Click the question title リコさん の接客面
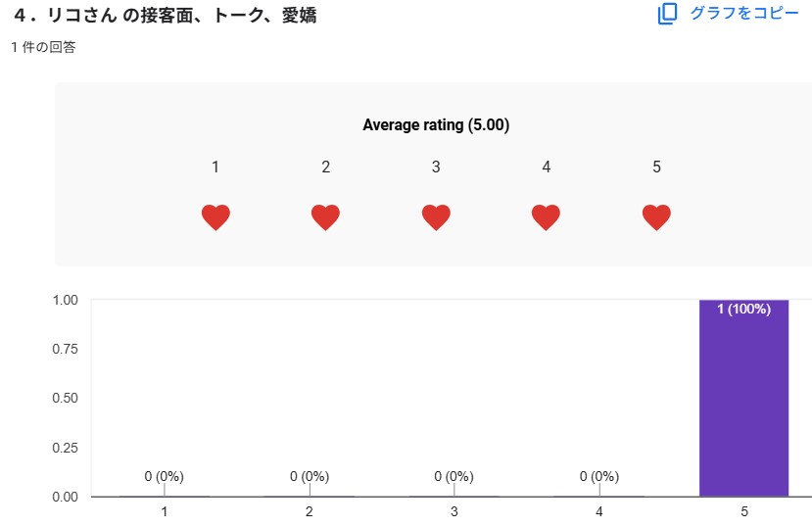Viewport: 812px width, 527px height. (x=165, y=17)
